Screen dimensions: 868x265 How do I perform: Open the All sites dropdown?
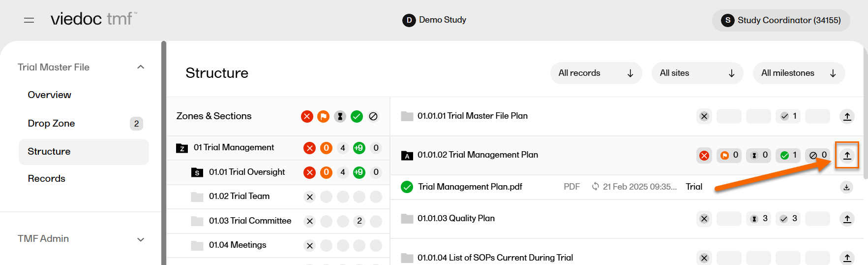pyautogui.click(x=697, y=73)
